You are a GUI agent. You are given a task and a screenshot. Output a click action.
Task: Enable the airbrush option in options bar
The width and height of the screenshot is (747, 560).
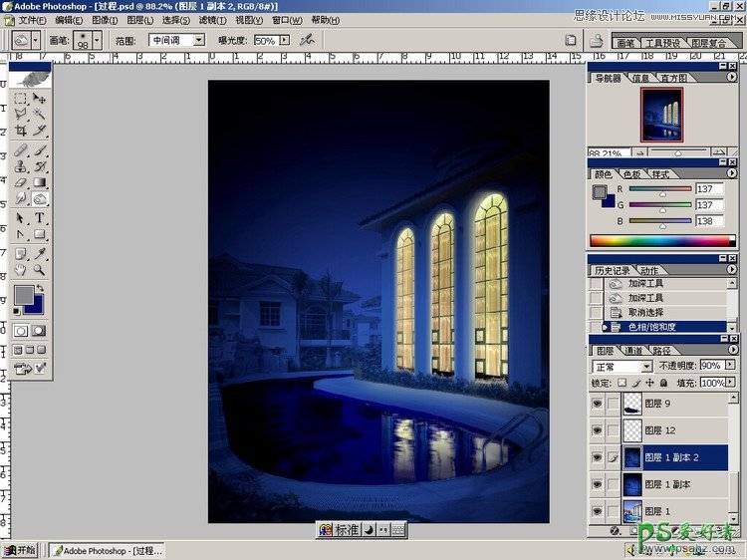pyautogui.click(x=307, y=40)
